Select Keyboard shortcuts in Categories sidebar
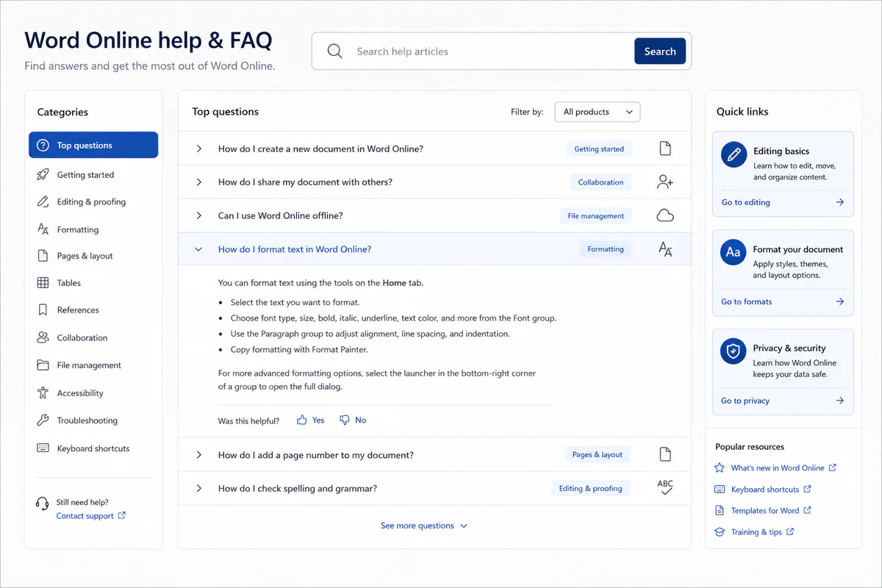Viewport: 882px width, 588px height. 93,448
